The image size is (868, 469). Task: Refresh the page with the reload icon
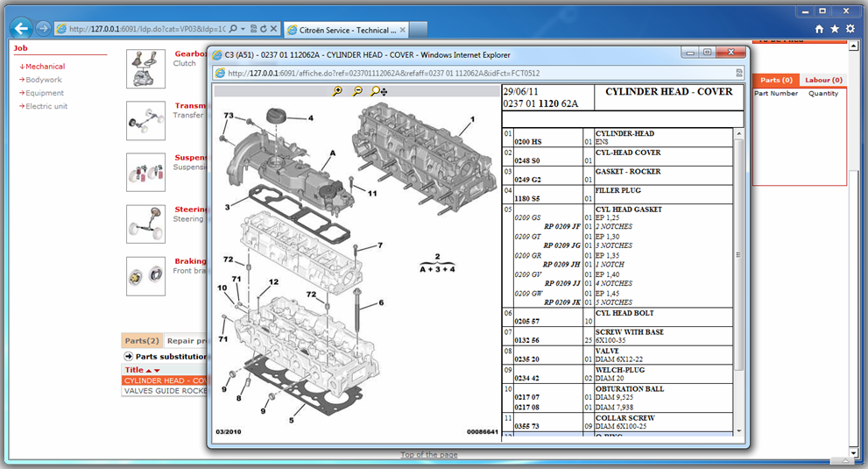pyautogui.click(x=263, y=28)
